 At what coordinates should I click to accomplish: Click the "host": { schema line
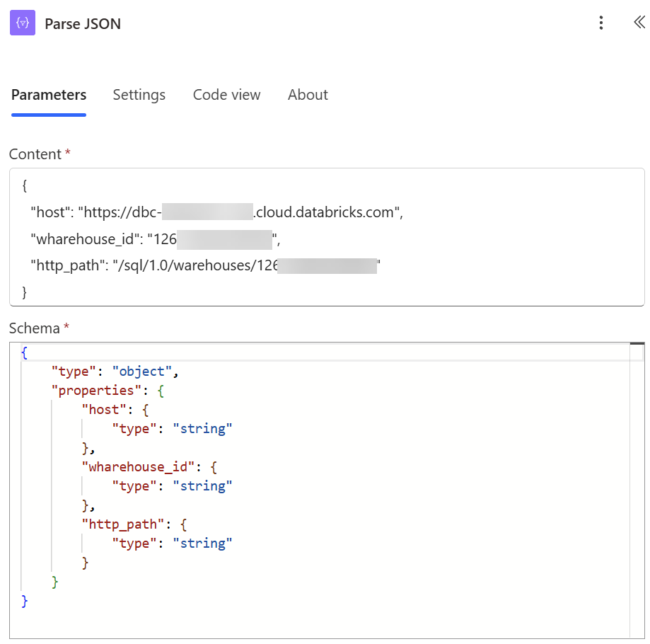[x=115, y=410]
